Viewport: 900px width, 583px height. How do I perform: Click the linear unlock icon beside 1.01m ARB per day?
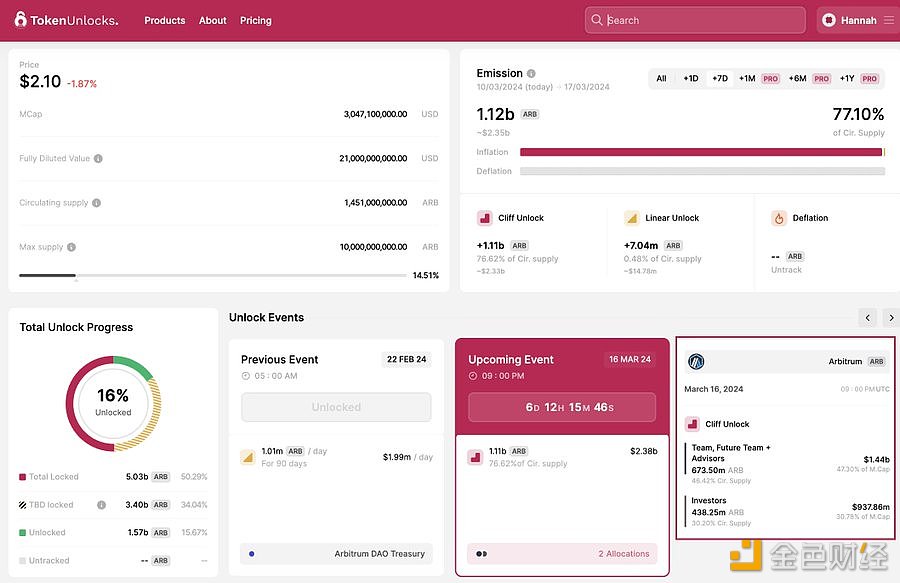click(248, 457)
